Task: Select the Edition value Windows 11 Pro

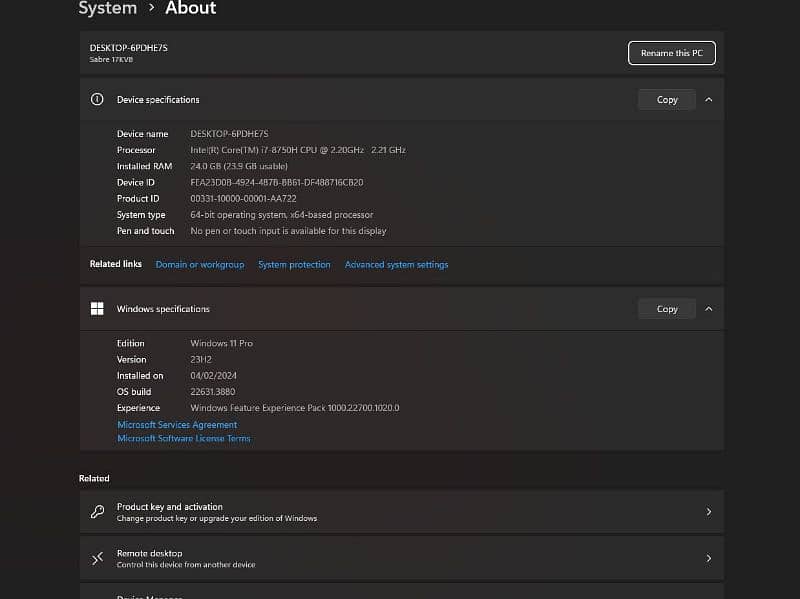Action: (221, 343)
